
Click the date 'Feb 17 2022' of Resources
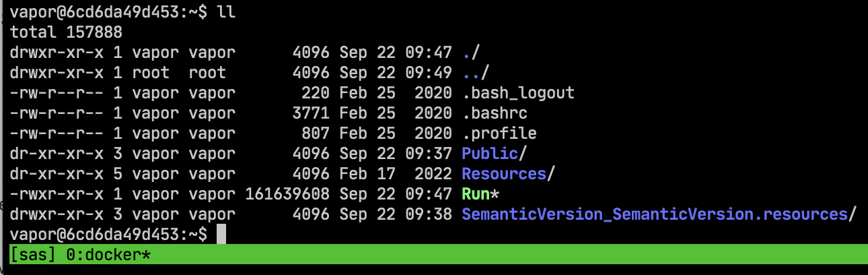396,173
